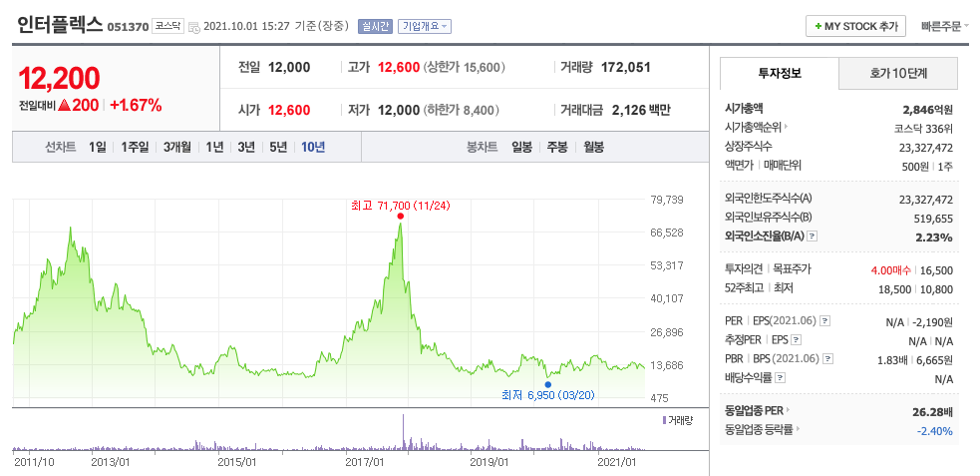Click the help icon next to 배당수익률
The height and width of the screenshot is (476, 980).
[x=780, y=378]
